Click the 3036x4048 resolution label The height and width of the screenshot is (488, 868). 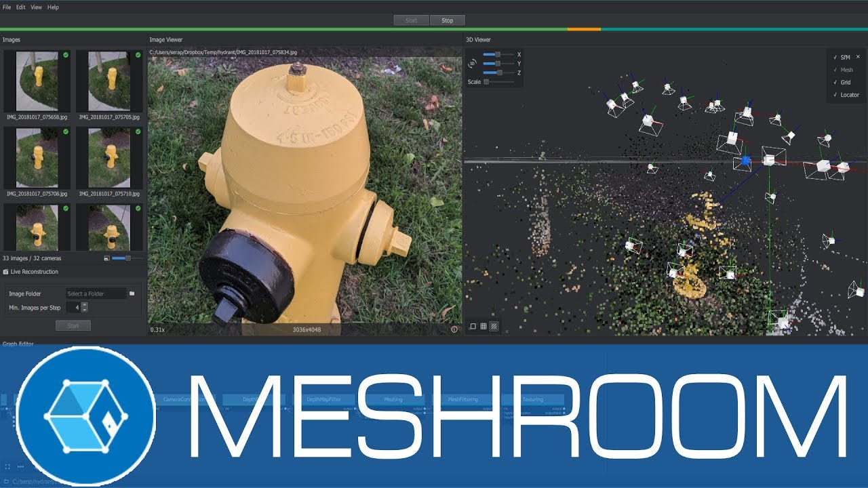tap(307, 329)
